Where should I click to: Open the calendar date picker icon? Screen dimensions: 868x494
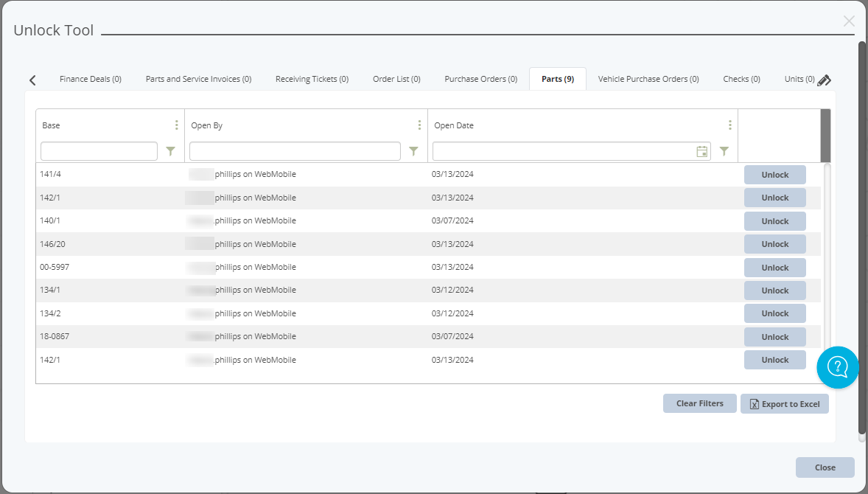702,151
